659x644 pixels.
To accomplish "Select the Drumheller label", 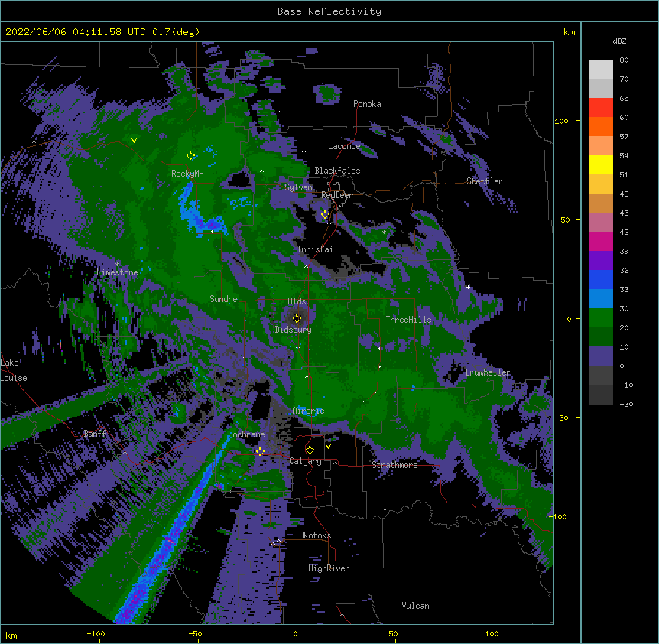I will 488,372.
